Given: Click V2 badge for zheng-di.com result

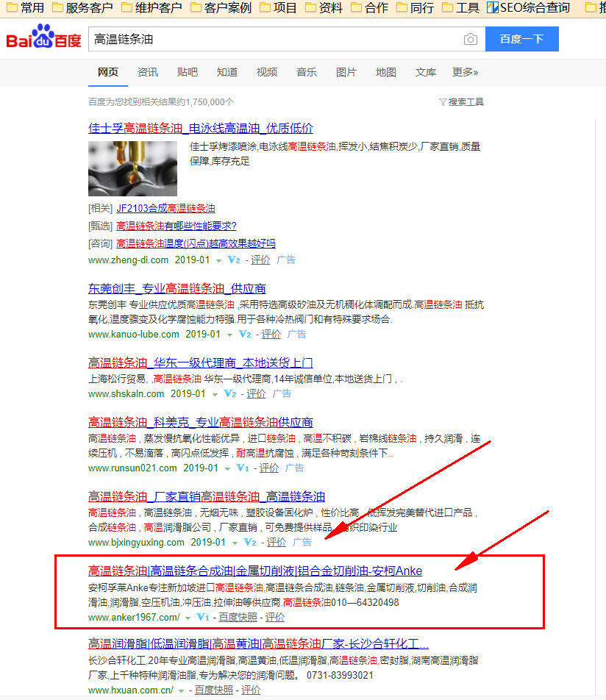Looking at the screenshot, I should click(234, 260).
